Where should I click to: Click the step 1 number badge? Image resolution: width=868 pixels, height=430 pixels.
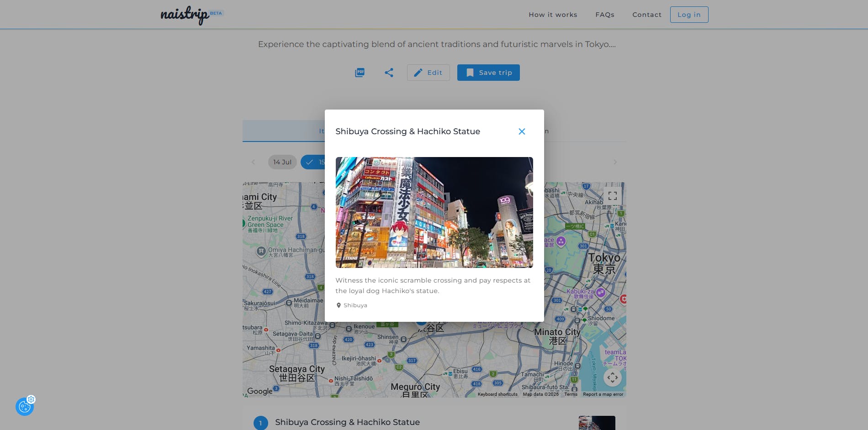[x=261, y=423]
